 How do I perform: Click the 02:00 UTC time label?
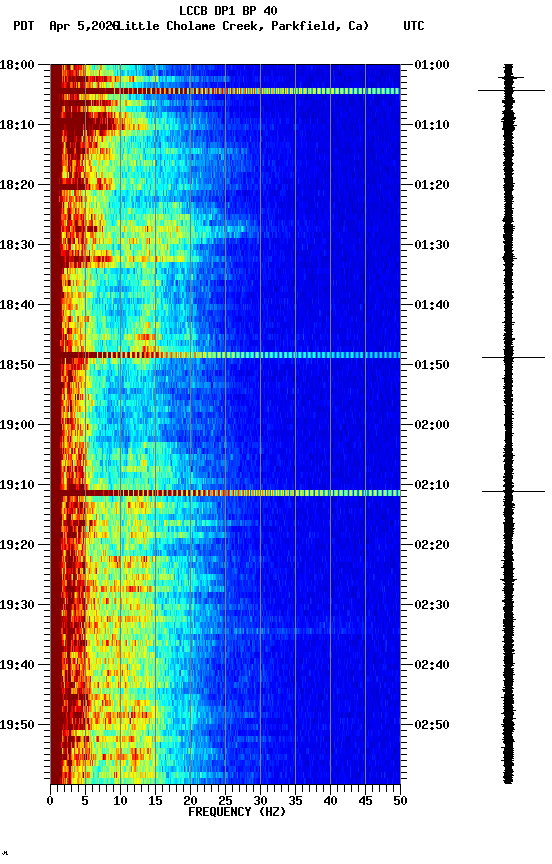pos(432,425)
